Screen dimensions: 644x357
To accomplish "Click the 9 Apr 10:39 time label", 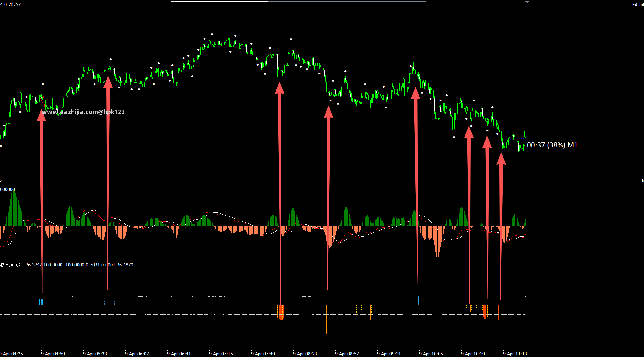I will [x=473, y=354].
